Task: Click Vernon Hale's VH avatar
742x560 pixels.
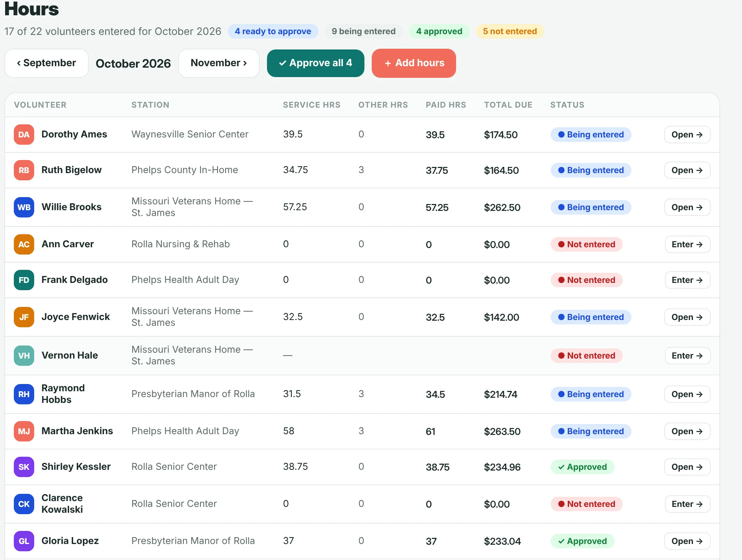Action: point(24,356)
